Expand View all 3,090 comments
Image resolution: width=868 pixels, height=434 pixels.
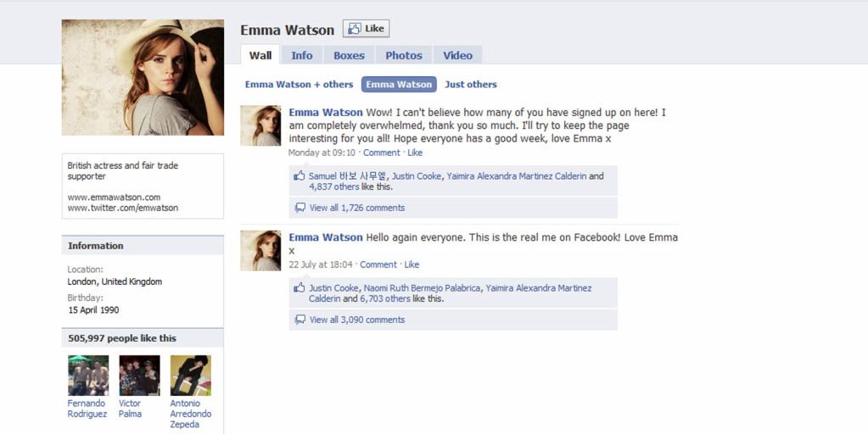point(357,320)
